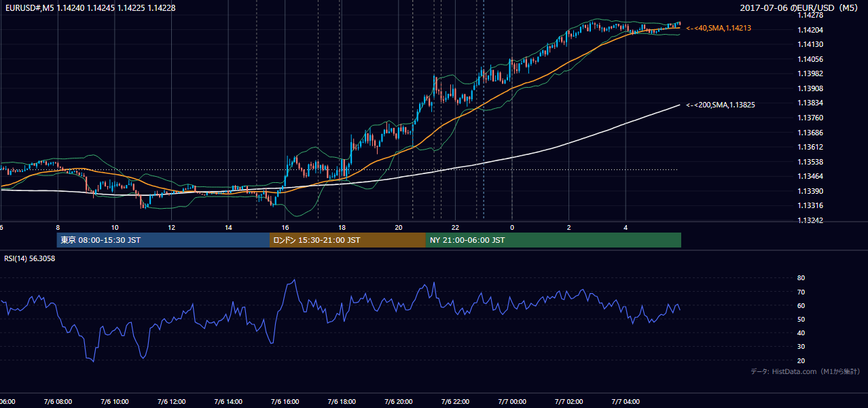Click the 7/6 20:00 bottom time label
Viewport: 868px width, 408px height.
click(x=399, y=401)
